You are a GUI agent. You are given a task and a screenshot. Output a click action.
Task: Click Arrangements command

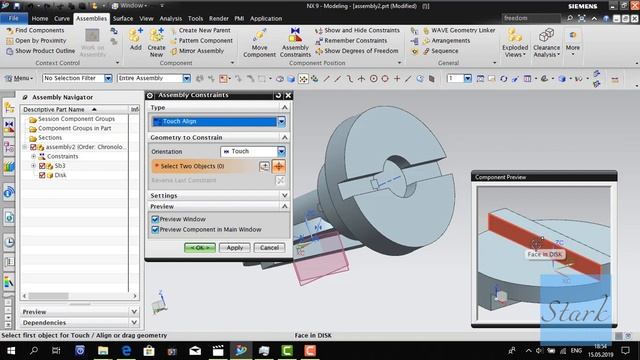446,40
